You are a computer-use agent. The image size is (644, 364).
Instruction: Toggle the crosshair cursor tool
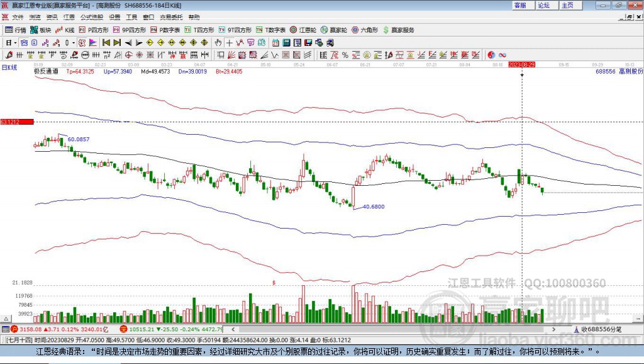coord(229,43)
